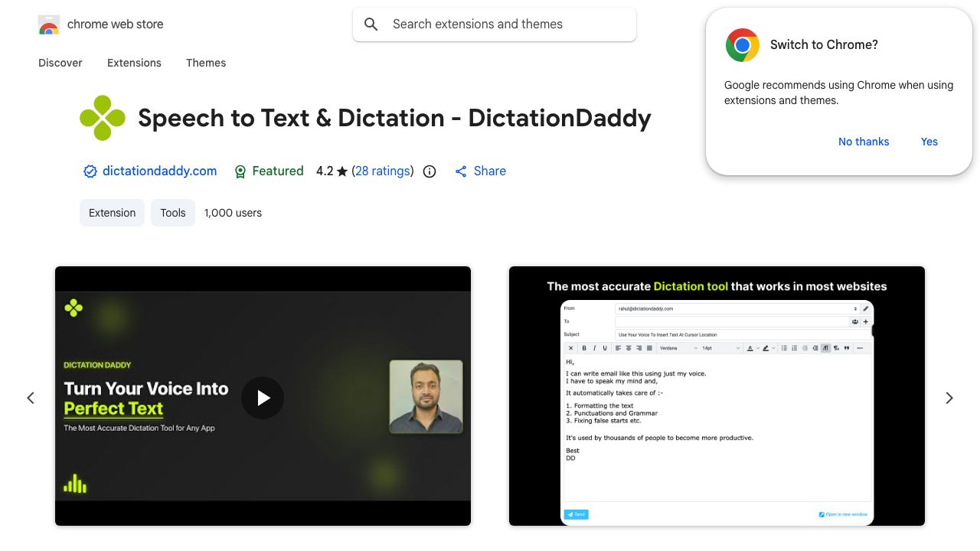The height and width of the screenshot is (551, 980).
Task: Open the Dictation tool email screenshot
Action: (x=717, y=396)
